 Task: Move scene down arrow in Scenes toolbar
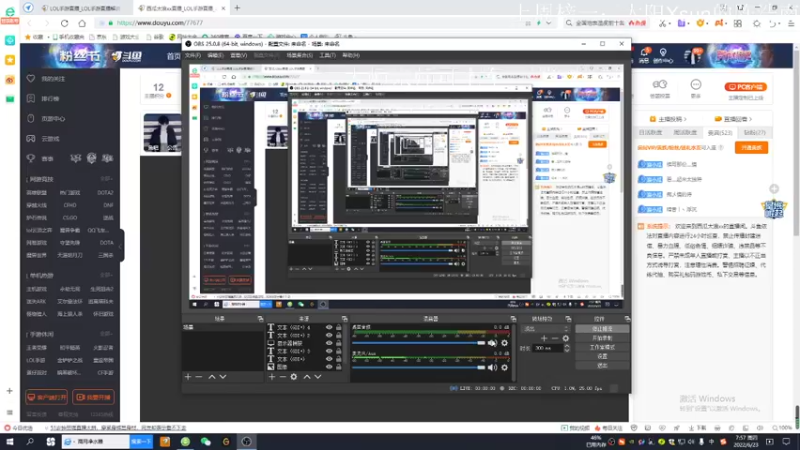click(223, 377)
